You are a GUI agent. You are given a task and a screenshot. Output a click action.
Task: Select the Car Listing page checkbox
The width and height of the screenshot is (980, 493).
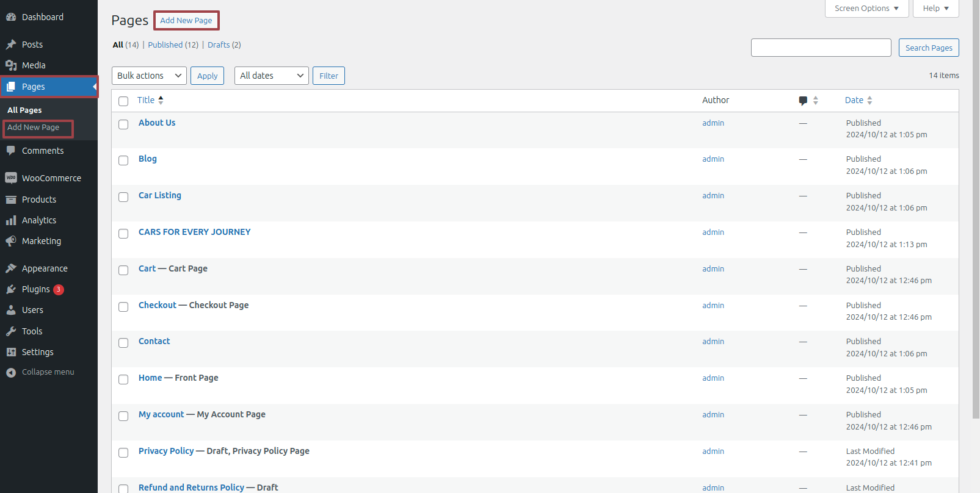click(x=123, y=197)
